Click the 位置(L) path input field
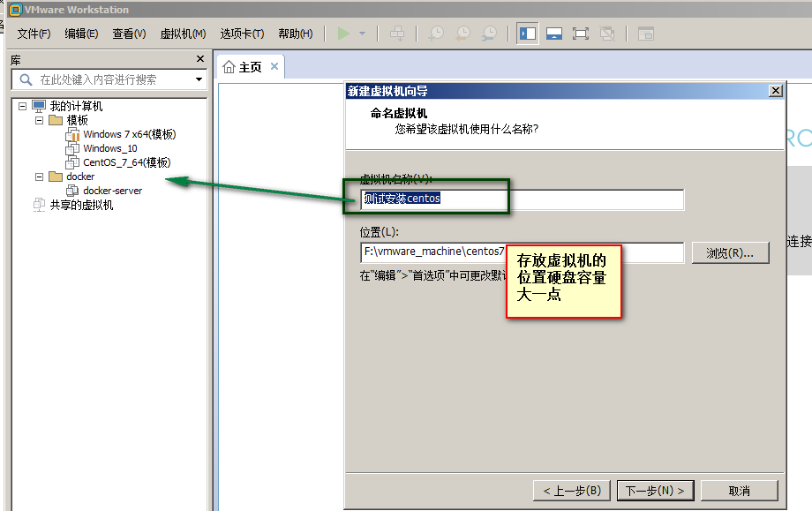 tap(522, 252)
